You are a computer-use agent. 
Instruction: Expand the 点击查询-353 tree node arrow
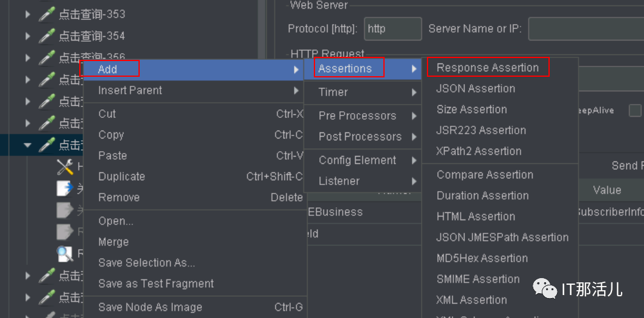coord(28,15)
